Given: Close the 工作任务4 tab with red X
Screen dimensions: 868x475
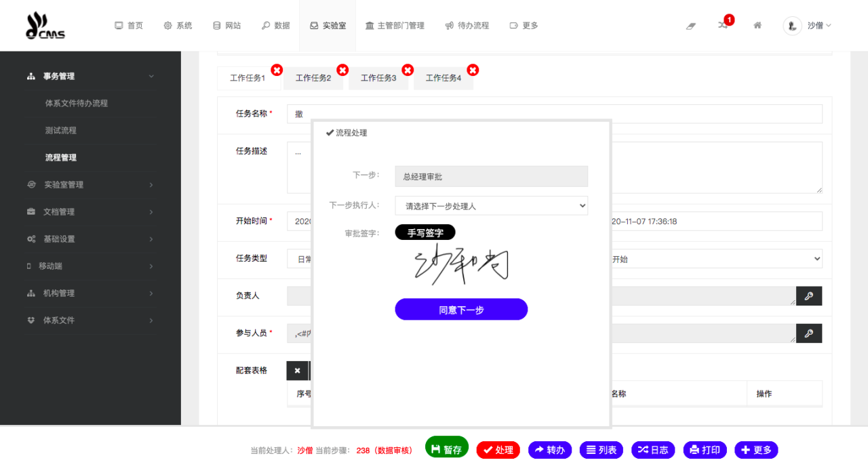Looking at the screenshot, I should pyautogui.click(x=473, y=70).
